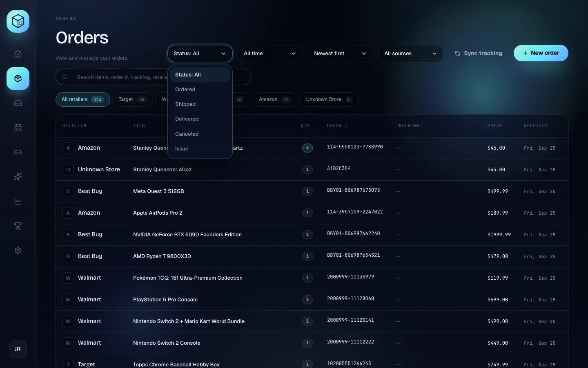Click the New order button
The image size is (588, 368).
point(541,53)
